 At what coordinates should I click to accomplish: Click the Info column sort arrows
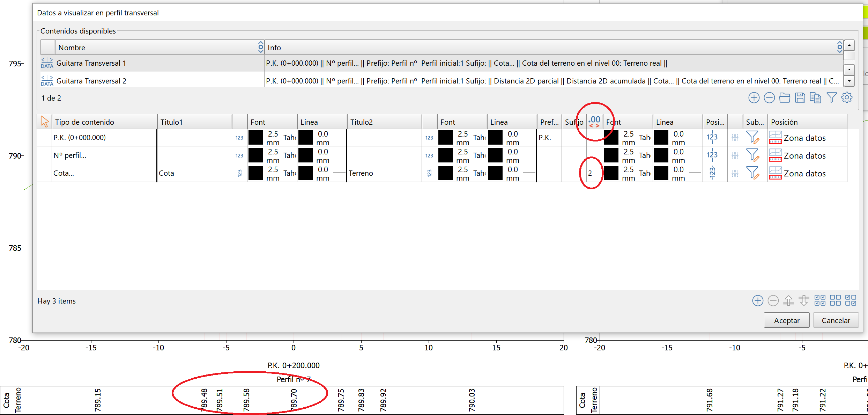coord(839,47)
